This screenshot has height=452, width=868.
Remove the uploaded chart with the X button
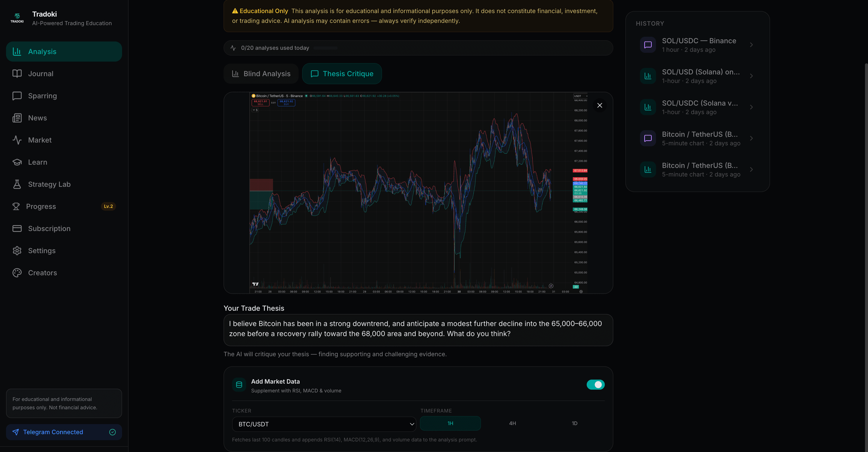[600, 105]
